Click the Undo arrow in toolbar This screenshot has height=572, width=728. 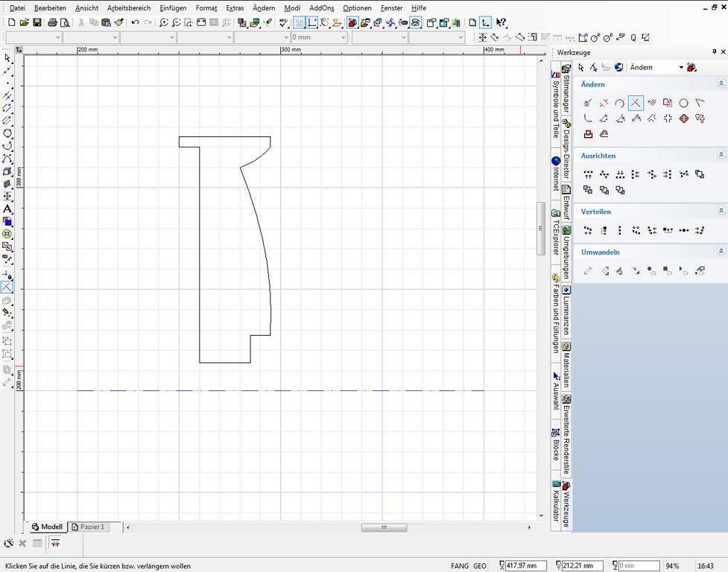point(135,22)
